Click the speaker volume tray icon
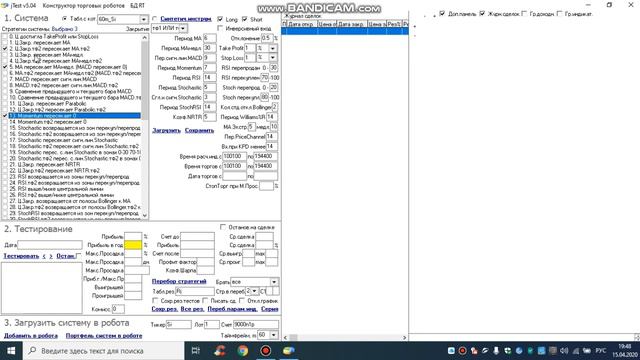This screenshot has width=640, height=360. click(564, 351)
